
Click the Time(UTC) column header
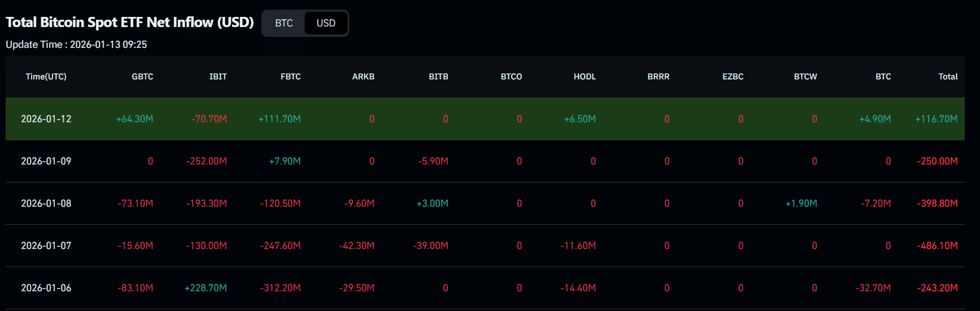pyautogui.click(x=46, y=77)
